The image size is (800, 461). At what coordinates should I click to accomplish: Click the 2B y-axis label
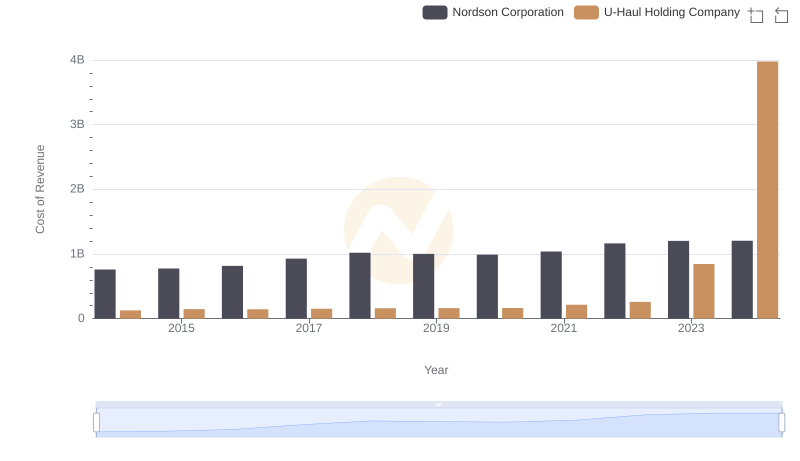[x=77, y=189]
